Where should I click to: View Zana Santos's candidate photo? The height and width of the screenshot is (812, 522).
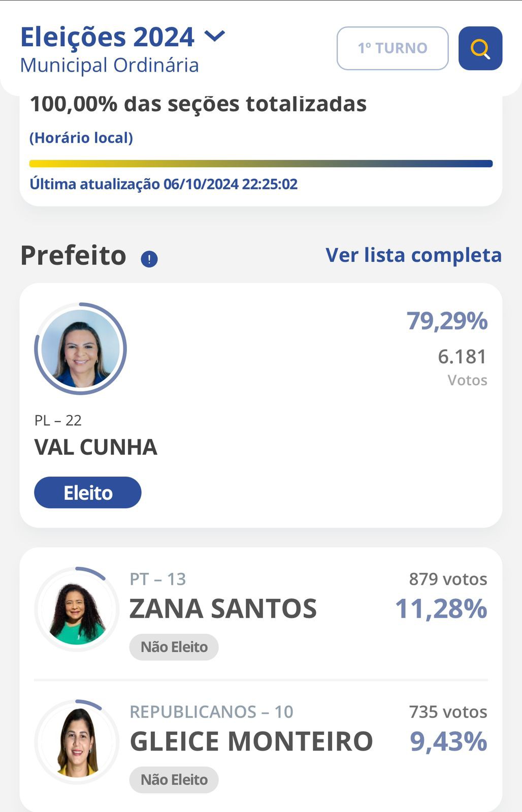(76, 609)
